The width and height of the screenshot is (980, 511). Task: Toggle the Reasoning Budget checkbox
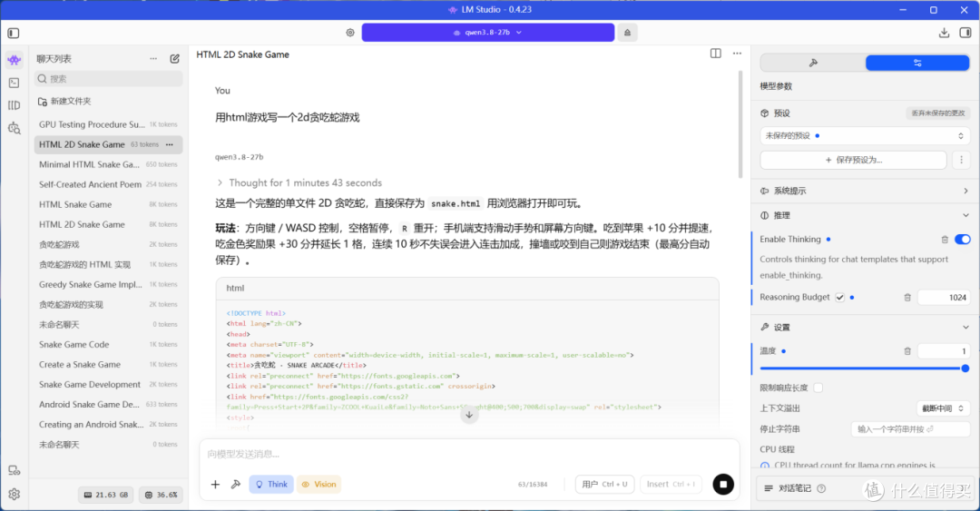tap(839, 298)
